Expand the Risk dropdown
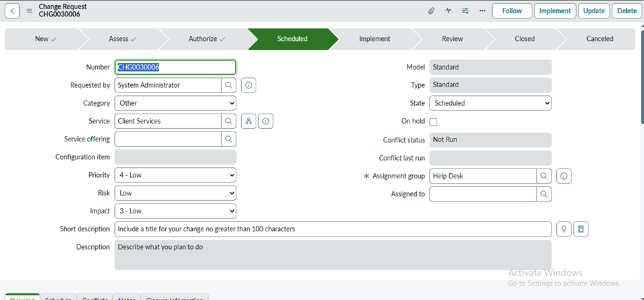This screenshot has height=300, width=644. pyautogui.click(x=175, y=193)
